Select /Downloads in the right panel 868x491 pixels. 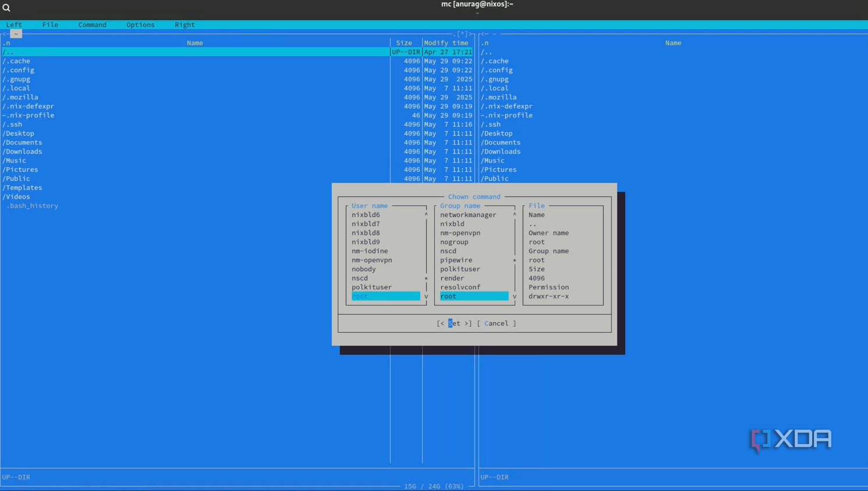coord(500,152)
